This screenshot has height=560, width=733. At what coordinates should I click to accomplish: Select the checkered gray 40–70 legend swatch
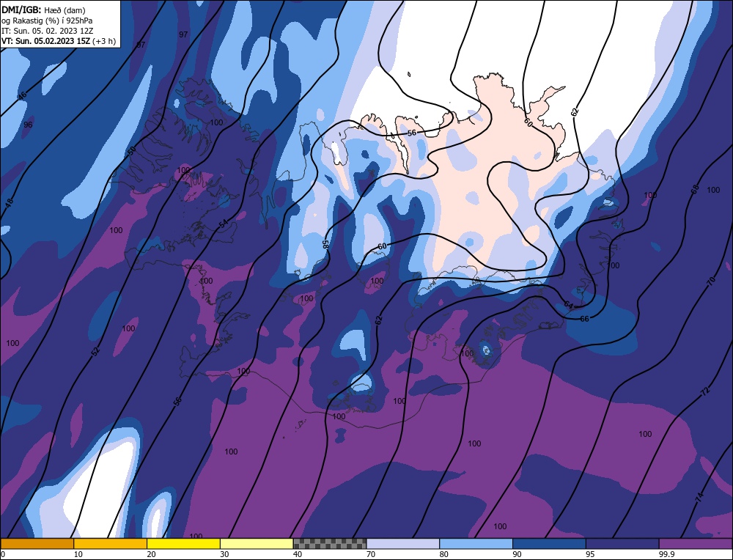pyautogui.click(x=330, y=544)
